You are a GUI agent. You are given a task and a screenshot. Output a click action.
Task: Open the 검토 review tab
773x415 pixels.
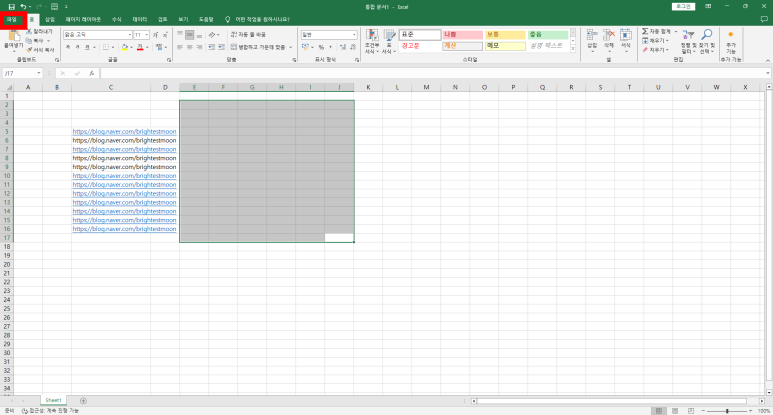(163, 19)
